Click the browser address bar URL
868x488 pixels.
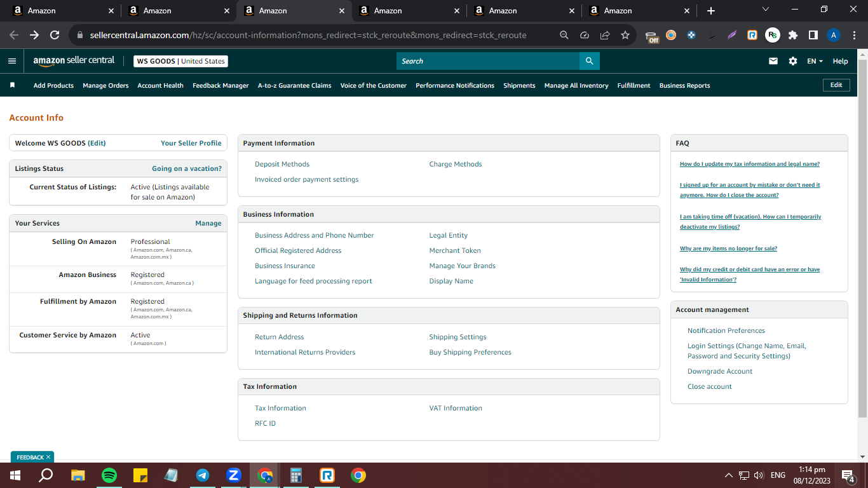(308, 35)
